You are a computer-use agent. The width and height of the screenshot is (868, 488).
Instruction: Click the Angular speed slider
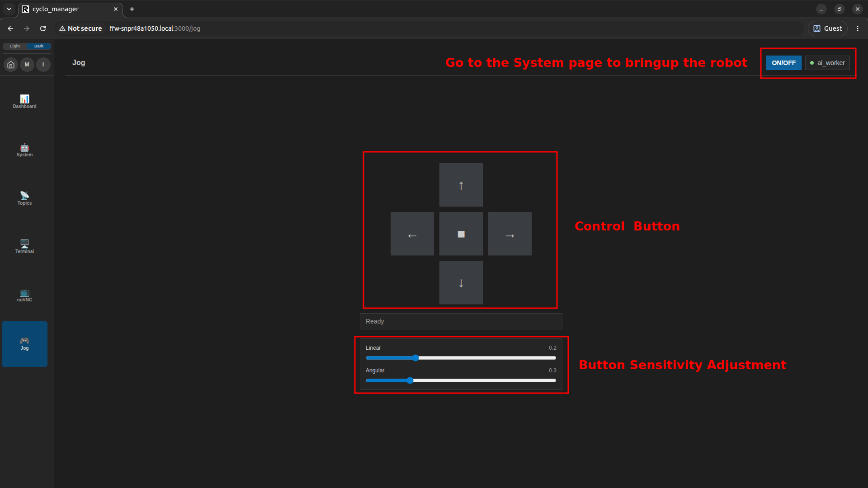tap(461, 380)
